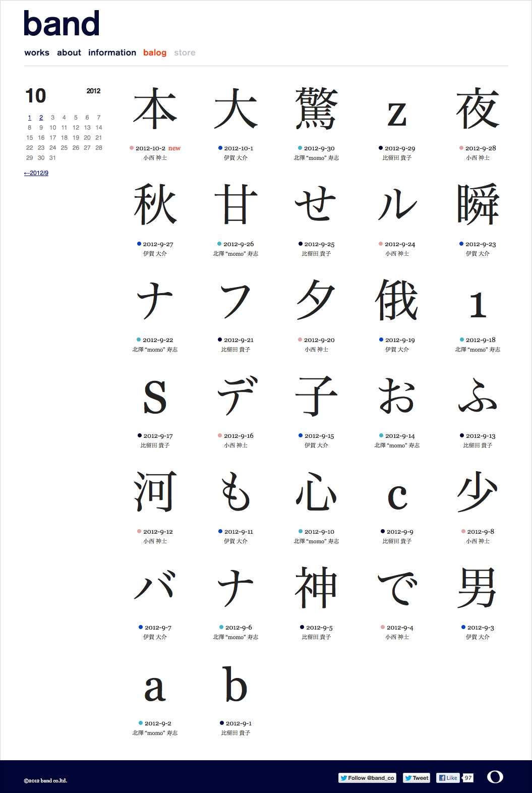This screenshot has height=793, width=532.
Task: Open the 本 character post thumbnail
Action: pos(155,108)
